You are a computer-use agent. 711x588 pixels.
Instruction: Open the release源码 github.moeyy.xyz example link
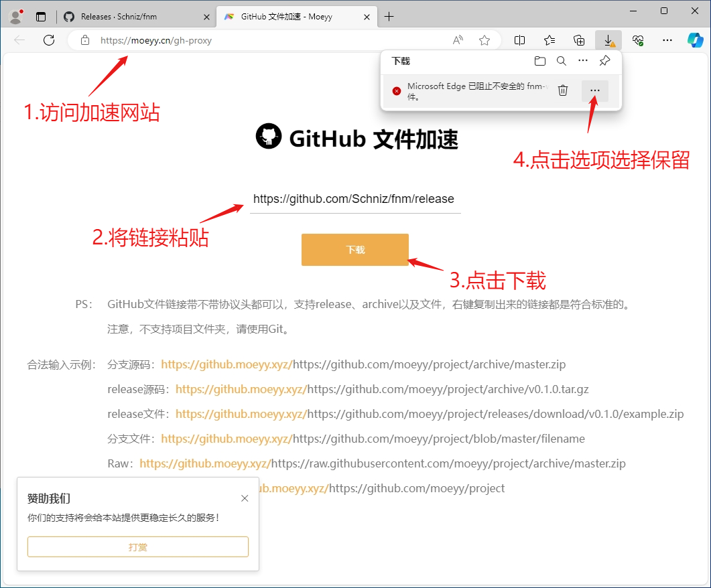[241, 390]
